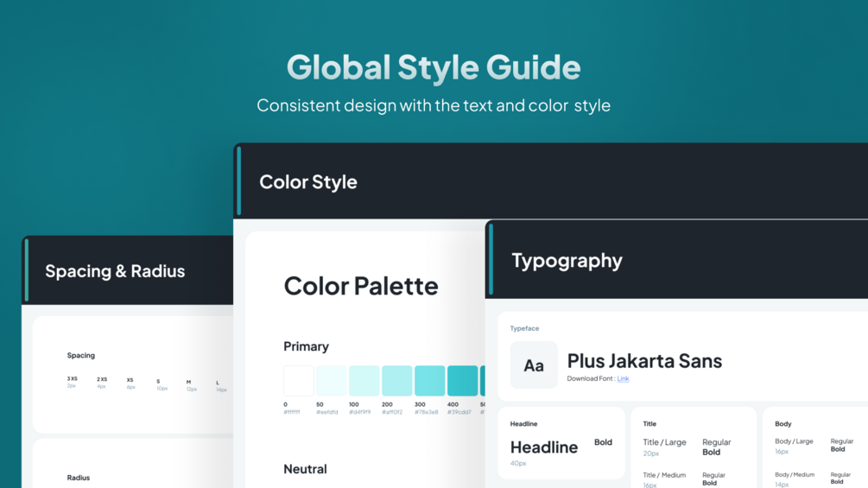This screenshot has width=868, height=488.
Task: Select the white Primary 0 swatch
Action: [298, 381]
